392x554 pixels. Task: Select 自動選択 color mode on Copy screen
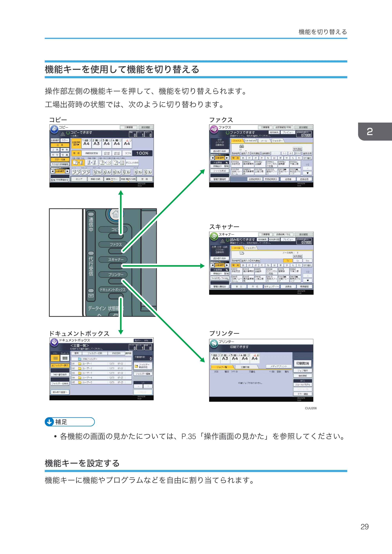[x=55, y=140]
